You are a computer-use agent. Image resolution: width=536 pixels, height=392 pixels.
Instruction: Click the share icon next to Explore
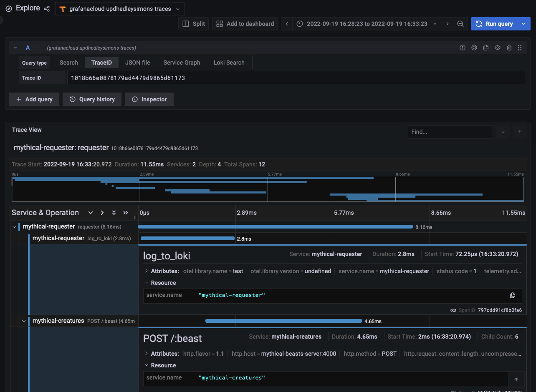(x=47, y=9)
